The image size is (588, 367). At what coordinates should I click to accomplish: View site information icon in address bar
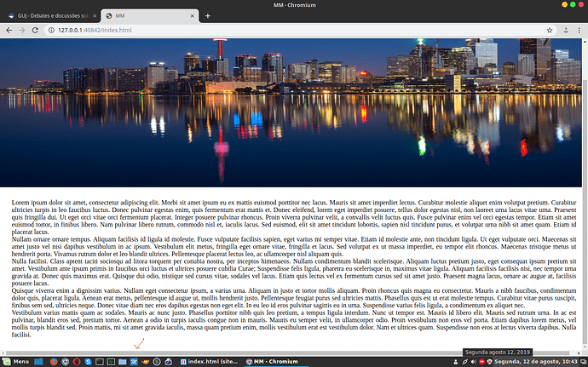[x=51, y=30]
